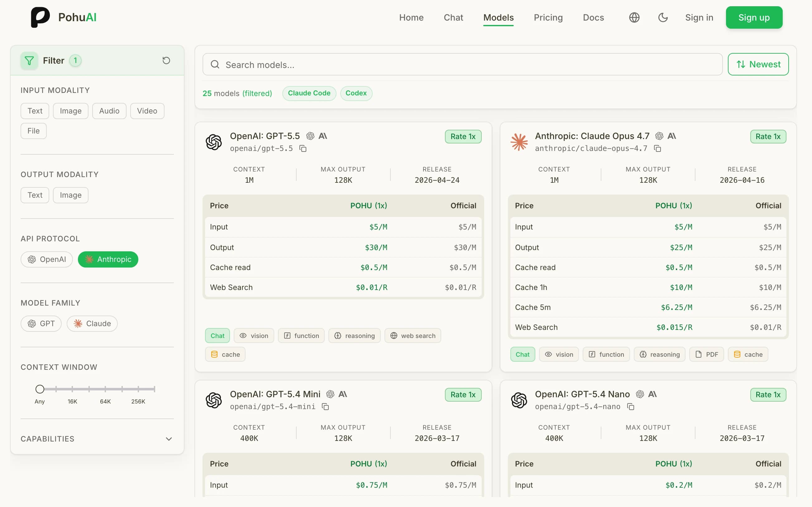Toggle Video input modality filter
The image size is (812, 507).
147,111
